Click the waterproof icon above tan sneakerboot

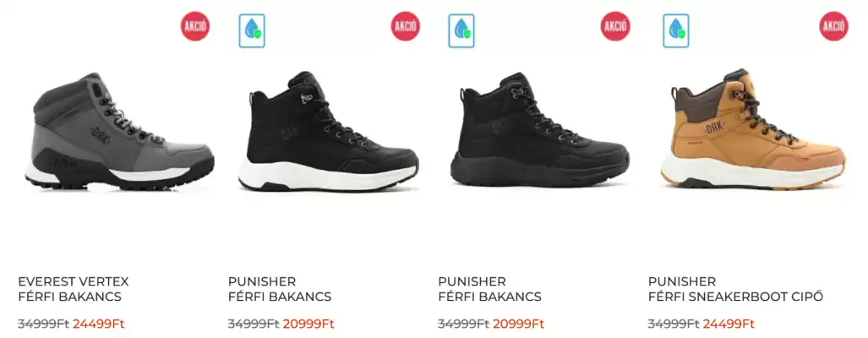click(676, 30)
